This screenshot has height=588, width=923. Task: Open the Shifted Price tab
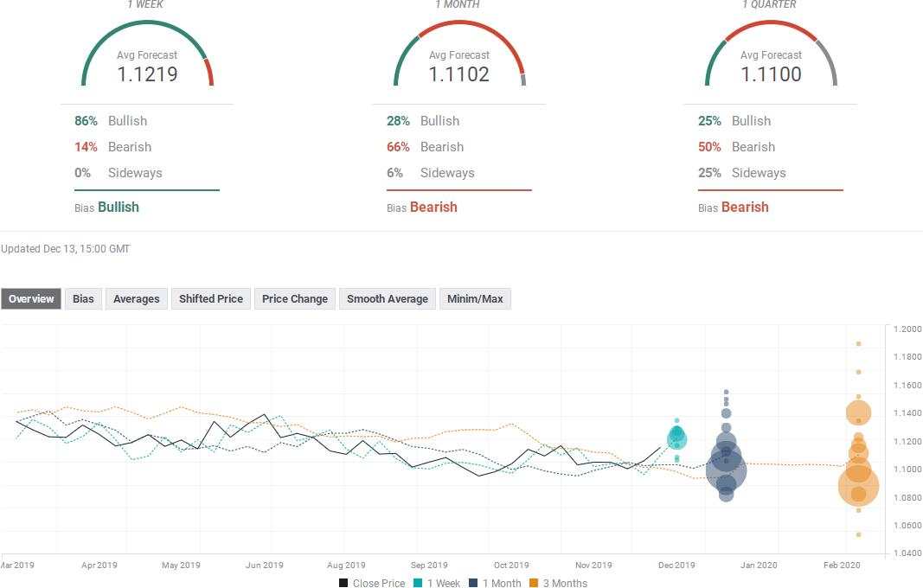point(211,299)
